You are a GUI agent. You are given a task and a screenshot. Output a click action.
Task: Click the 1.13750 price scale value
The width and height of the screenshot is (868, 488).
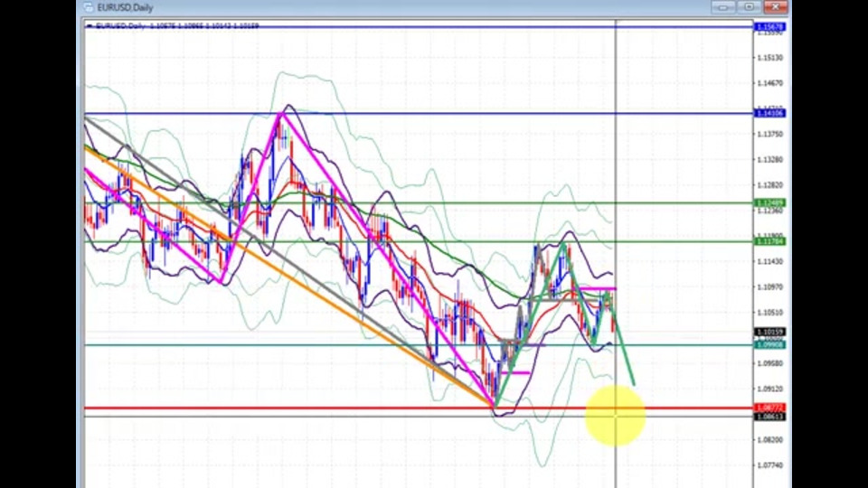point(770,134)
